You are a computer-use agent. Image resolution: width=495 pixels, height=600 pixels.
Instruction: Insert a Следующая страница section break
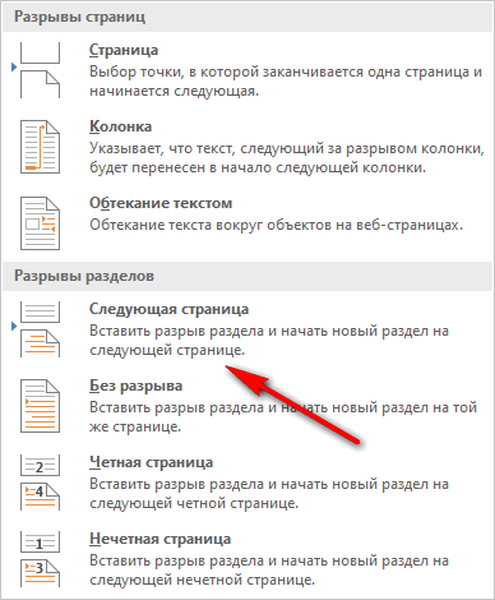[247, 329]
